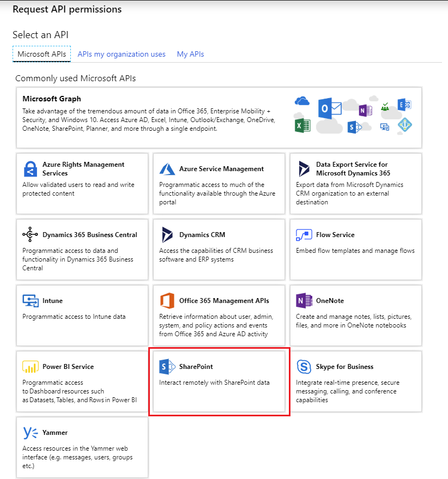Click the Power BI Service chart icon
The width and height of the screenshot is (448, 479).
[31, 367]
